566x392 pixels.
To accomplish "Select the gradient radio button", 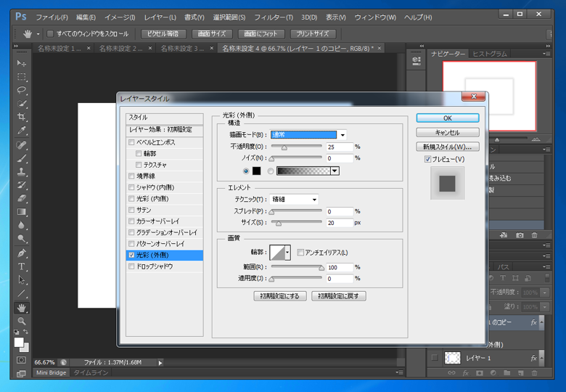I will (x=271, y=171).
